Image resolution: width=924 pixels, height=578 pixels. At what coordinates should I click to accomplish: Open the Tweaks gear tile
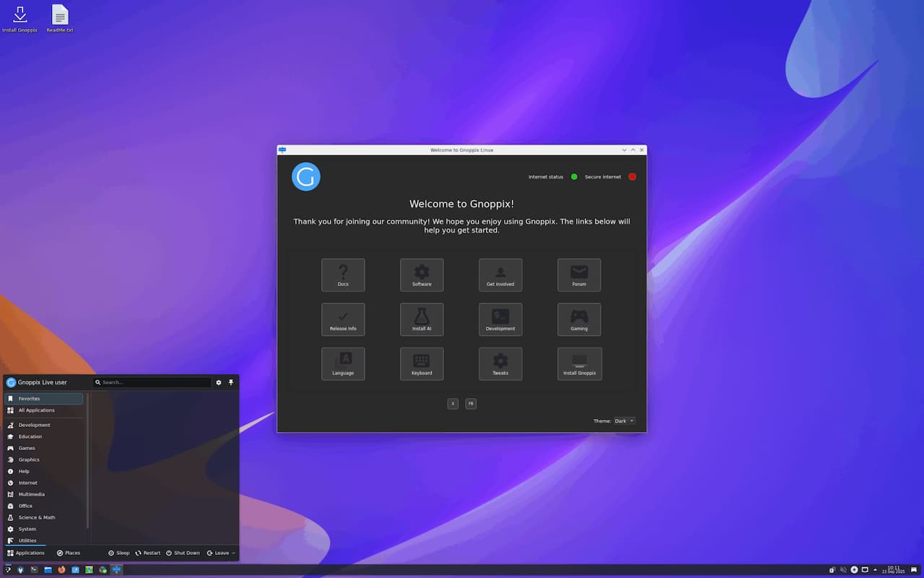500,363
